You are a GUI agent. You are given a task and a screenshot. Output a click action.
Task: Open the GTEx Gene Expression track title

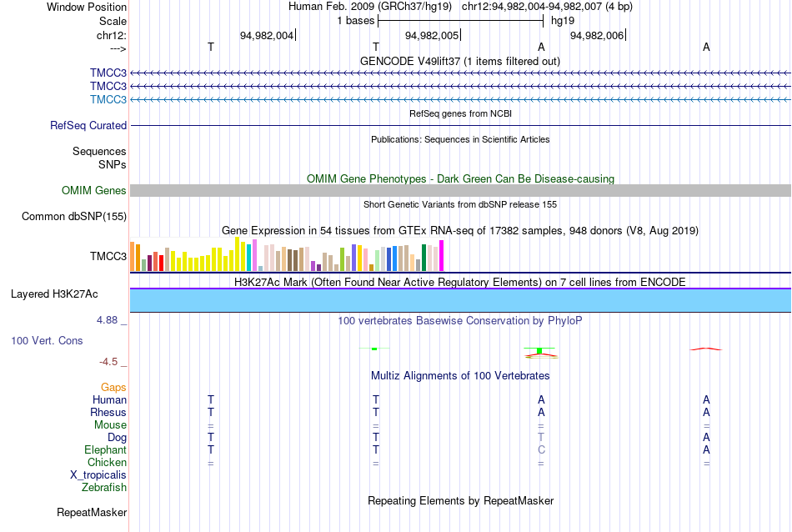460,230
